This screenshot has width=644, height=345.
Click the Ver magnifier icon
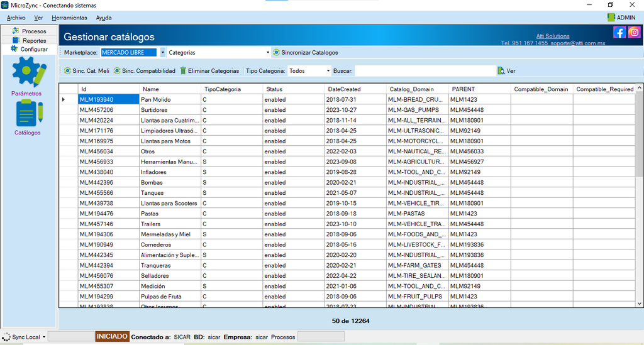coord(501,71)
